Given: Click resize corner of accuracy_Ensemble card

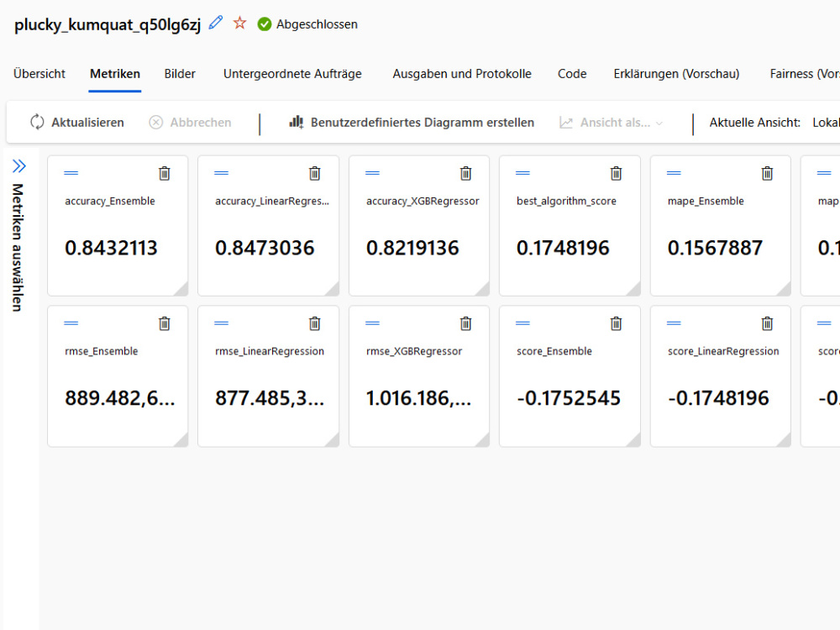Looking at the screenshot, I should [x=182, y=290].
